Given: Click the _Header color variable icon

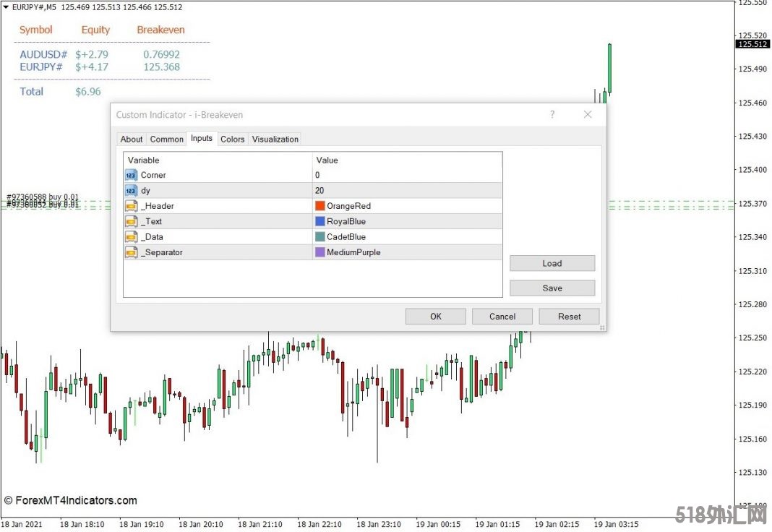Looking at the screenshot, I should pyautogui.click(x=131, y=206).
